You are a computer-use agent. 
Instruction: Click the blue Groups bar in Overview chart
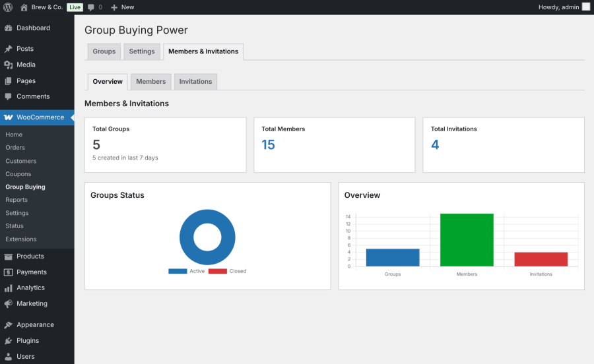click(x=393, y=258)
